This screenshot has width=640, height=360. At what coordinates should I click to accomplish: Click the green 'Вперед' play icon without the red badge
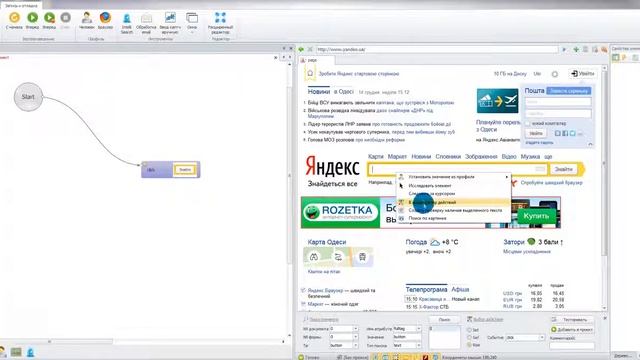pyautogui.click(x=32, y=18)
